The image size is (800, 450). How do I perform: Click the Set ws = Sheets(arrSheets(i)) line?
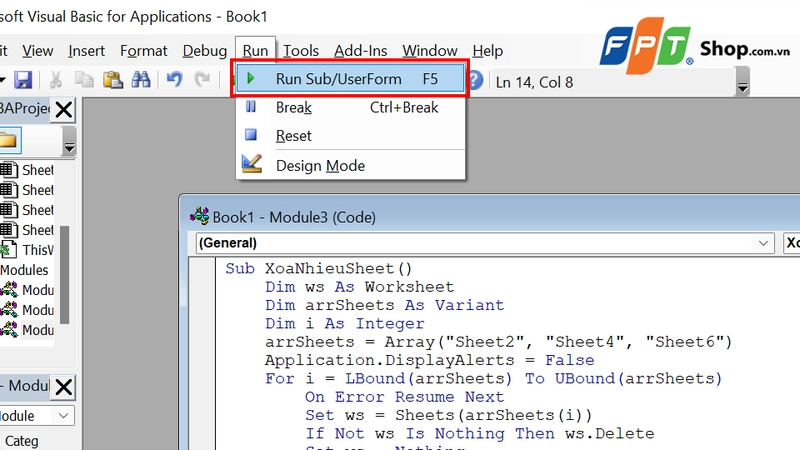(x=448, y=415)
